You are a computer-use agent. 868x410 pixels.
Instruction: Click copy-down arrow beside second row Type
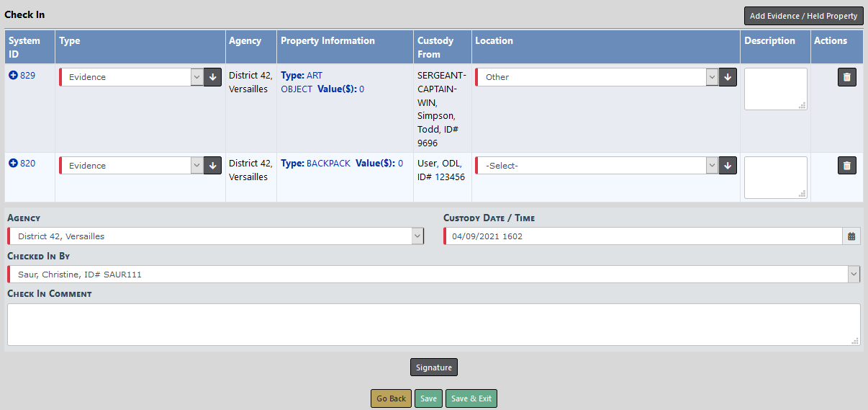[212, 166]
